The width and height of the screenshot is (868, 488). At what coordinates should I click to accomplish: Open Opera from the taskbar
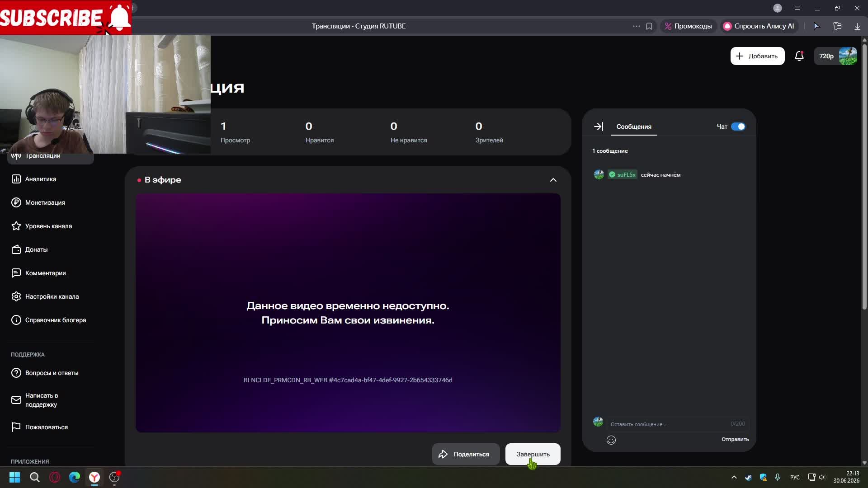55,477
